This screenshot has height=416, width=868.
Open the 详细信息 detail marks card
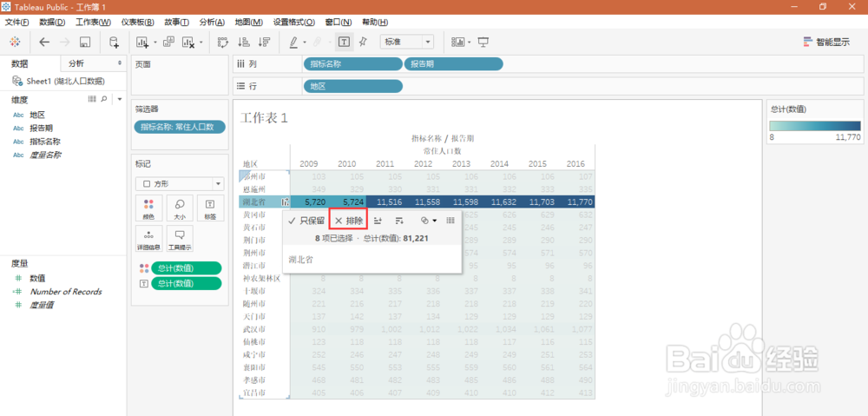(x=149, y=239)
